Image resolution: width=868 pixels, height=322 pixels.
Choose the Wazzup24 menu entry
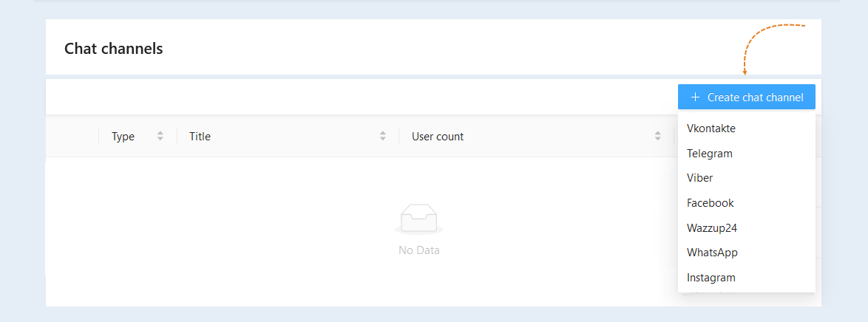point(746,228)
